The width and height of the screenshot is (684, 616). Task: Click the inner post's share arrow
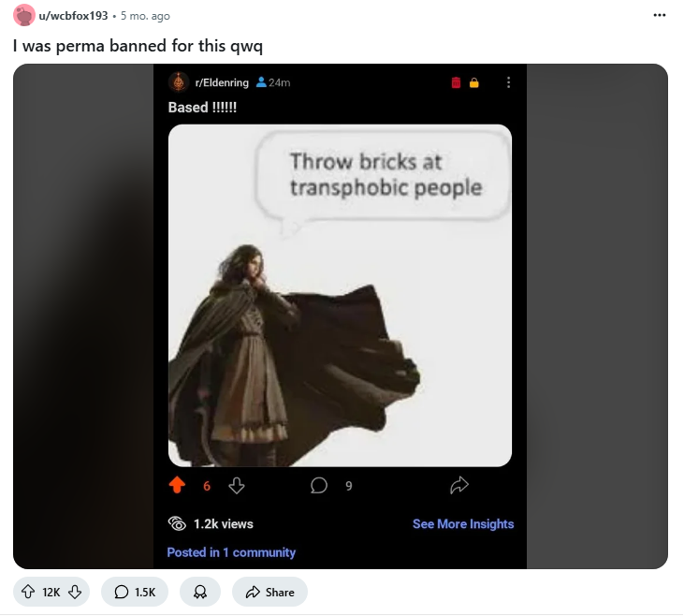[459, 485]
